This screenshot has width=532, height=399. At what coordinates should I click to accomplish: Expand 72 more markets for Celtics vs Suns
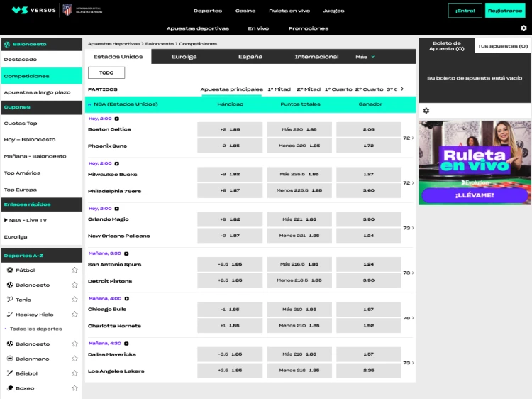tap(409, 138)
